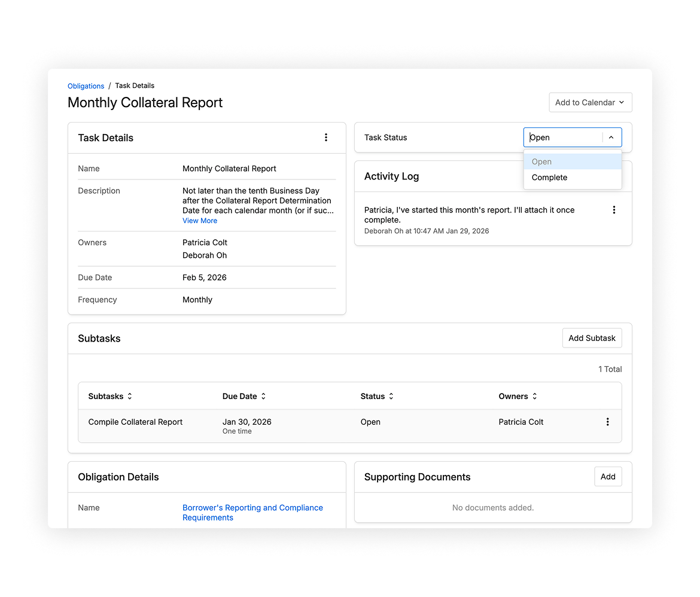The width and height of the screenshot is (700, 597).
Task: Open Compile Collateral Report row actions menu
Action: pos(607,422)
